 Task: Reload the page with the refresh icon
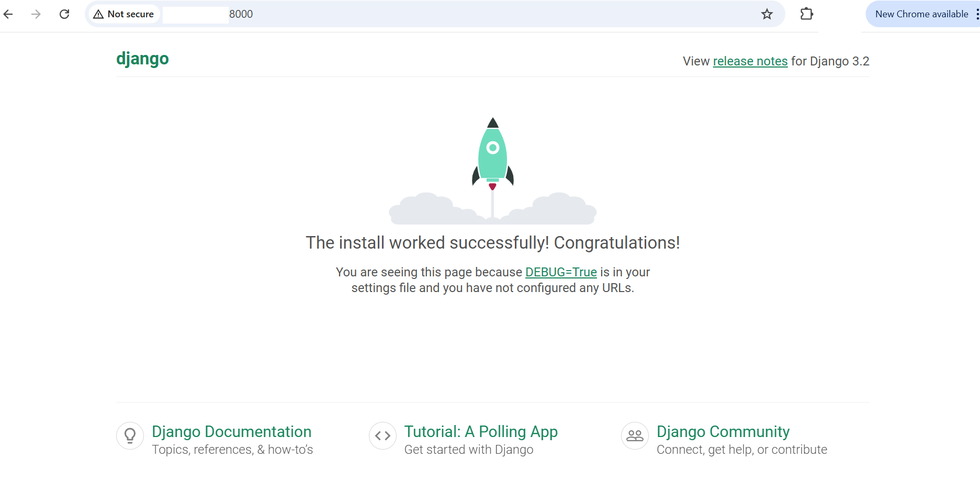click(x=64, y=14)
